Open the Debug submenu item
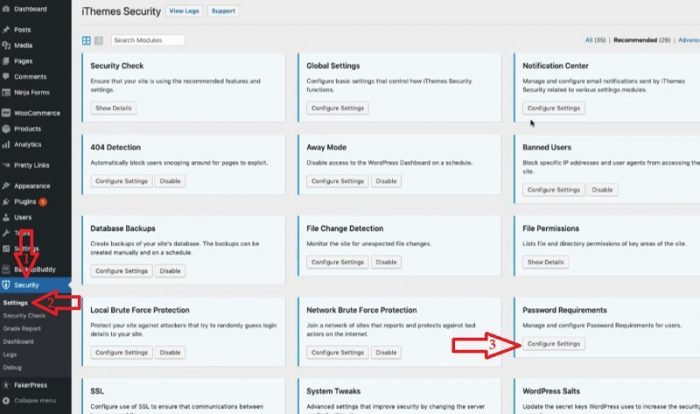 click(12, 367)
